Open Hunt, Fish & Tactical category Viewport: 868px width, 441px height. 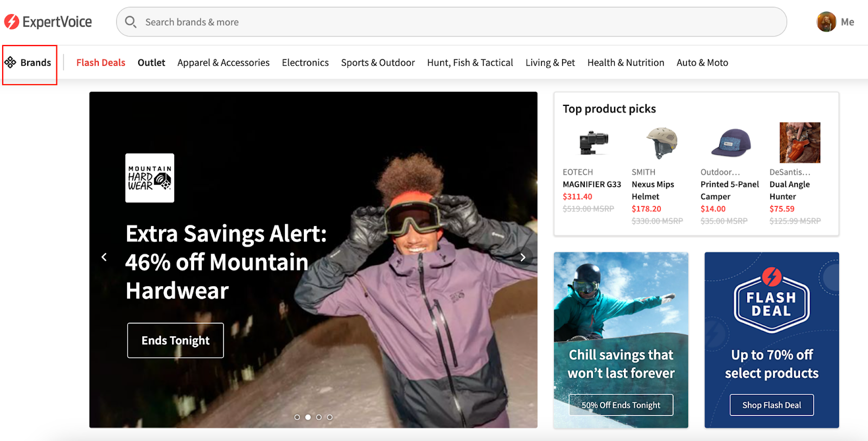(x=470, y=62)
